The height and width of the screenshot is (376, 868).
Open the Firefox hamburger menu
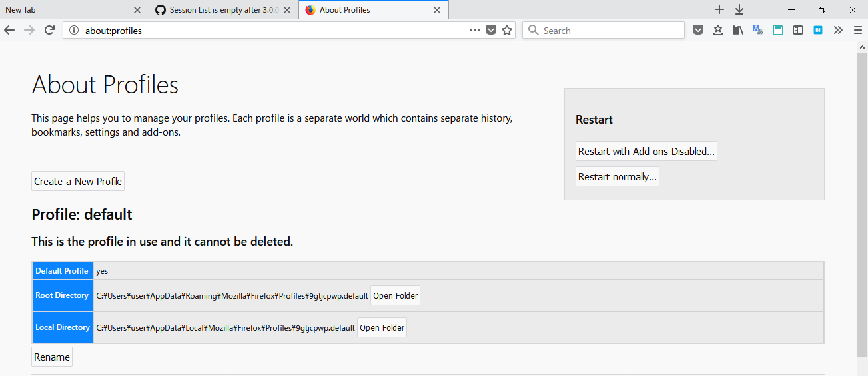coord(857,30)
